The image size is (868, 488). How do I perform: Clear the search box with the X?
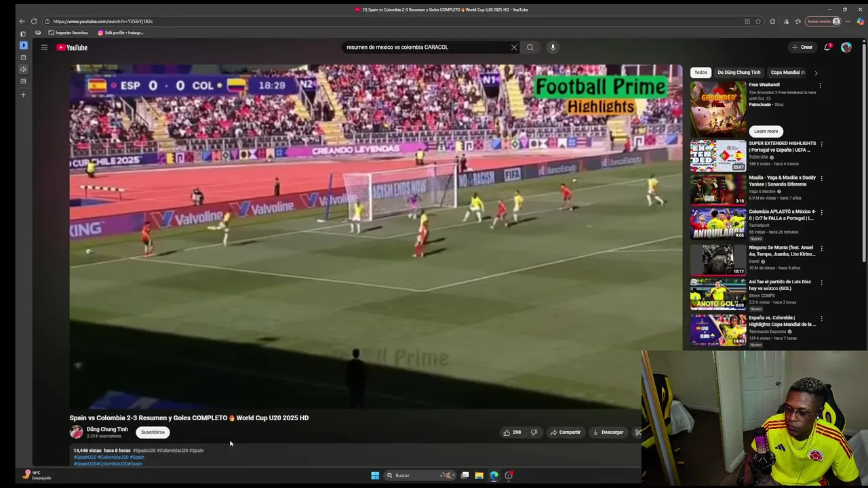514,47
